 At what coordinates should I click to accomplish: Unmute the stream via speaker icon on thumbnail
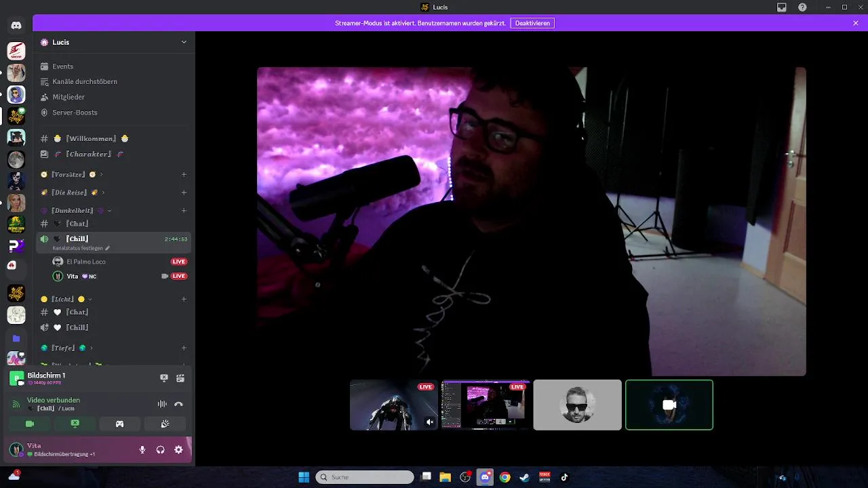430,422
